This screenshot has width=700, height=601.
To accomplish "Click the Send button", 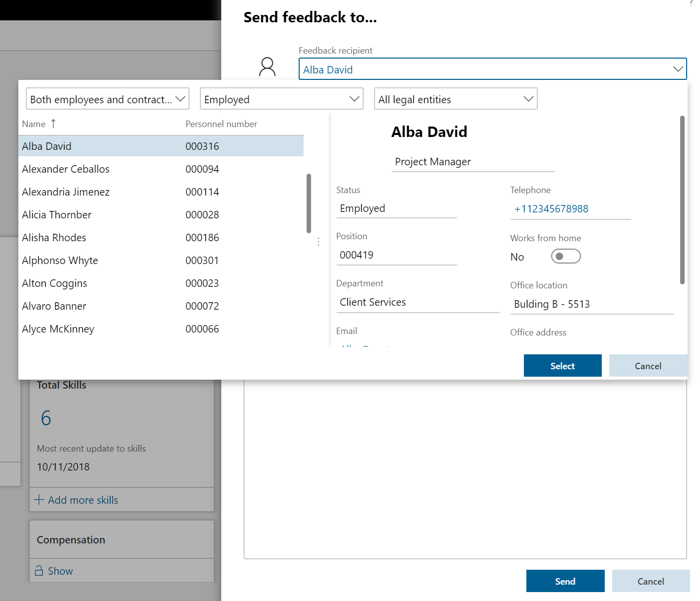I will click(565, 581).
